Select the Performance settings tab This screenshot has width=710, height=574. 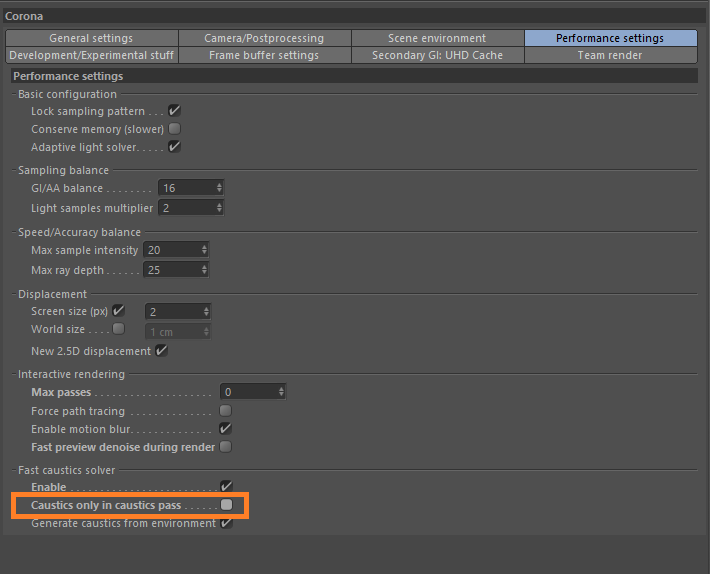pyautogui.click(x=610, y=38)
